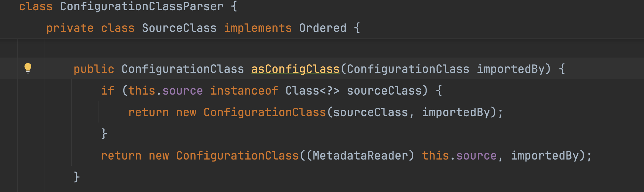The height and width of the screenshot is (192, 644).
Task: Click the sticky SourceClass implements Ordered line
Action: click(322, 28)
